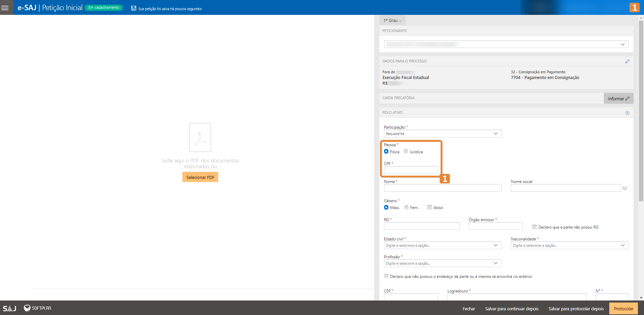Focus the CPF input field
Image resolution: width=644 pixels, height=315 pixels.
click(x=411, y=170)
